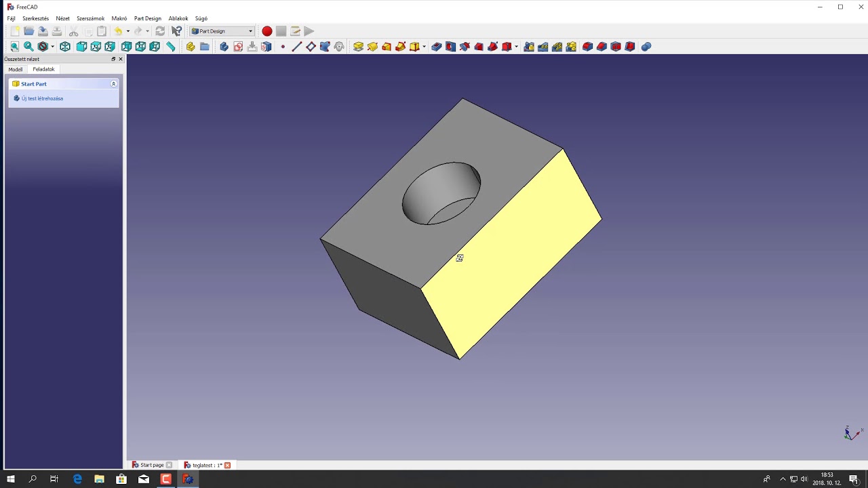Click the Pad tool icon
The image size is (868, 488).
point(358,47)
